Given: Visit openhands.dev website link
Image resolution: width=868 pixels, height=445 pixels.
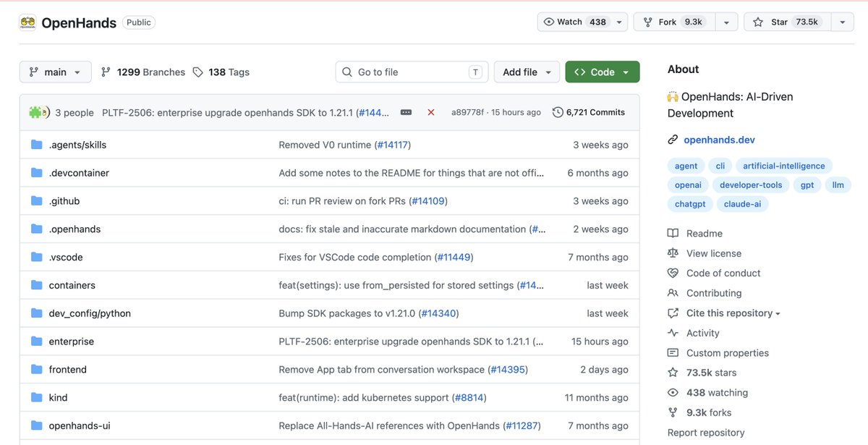Looking at the screenshot, I should pos(719,140).
